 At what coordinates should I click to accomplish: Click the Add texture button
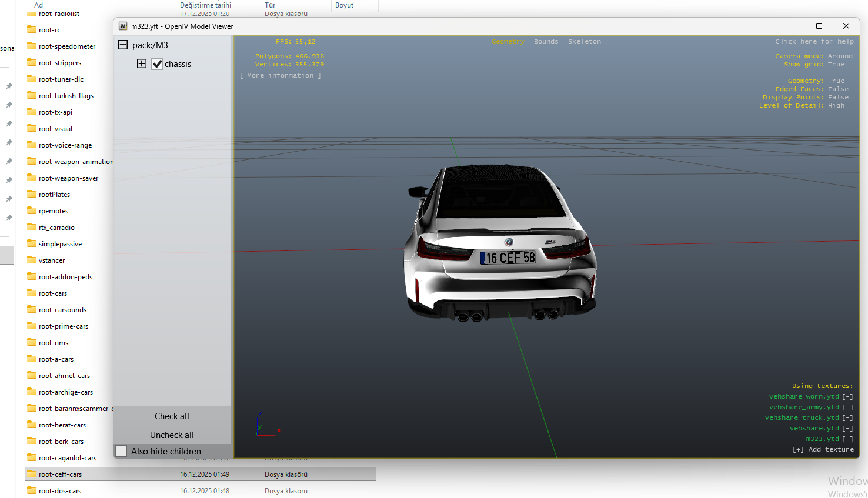click(823, 450)
